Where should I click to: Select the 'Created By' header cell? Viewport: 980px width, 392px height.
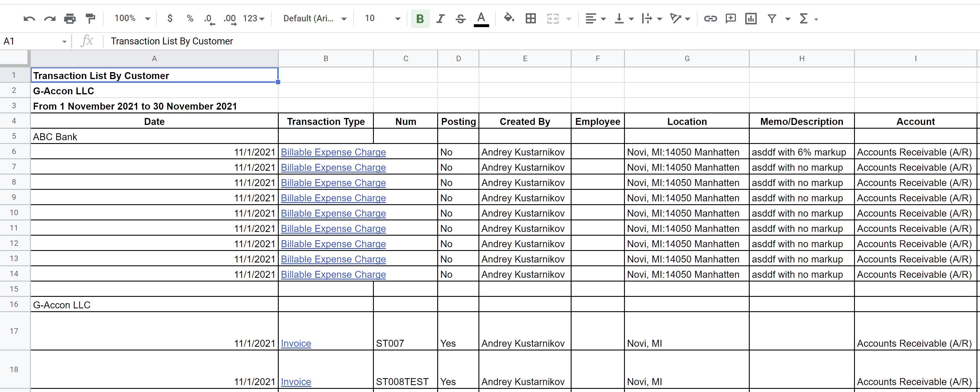click(x=525, y=121)
